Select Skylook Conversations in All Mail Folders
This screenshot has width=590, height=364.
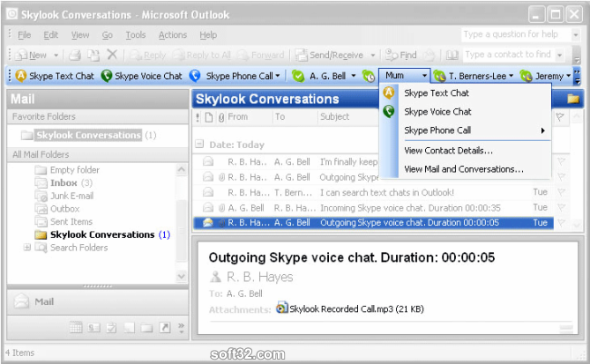coord(102,234)
